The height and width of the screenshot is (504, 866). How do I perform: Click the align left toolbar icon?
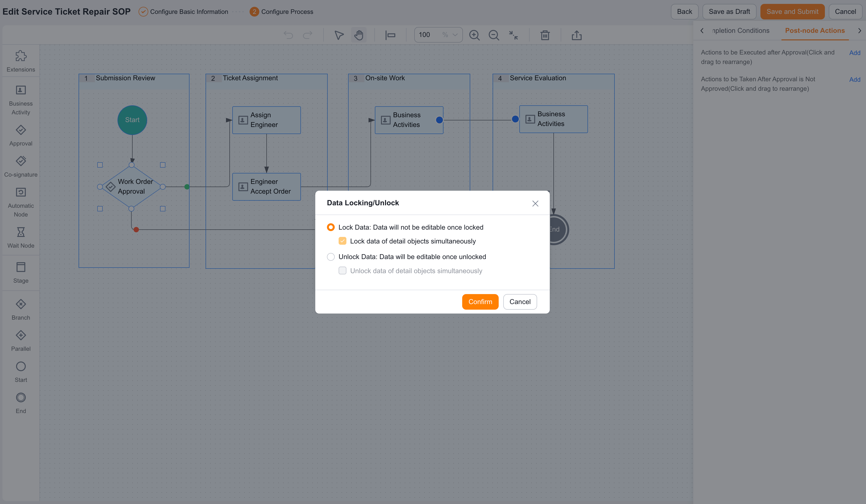[x=390, y=35]
